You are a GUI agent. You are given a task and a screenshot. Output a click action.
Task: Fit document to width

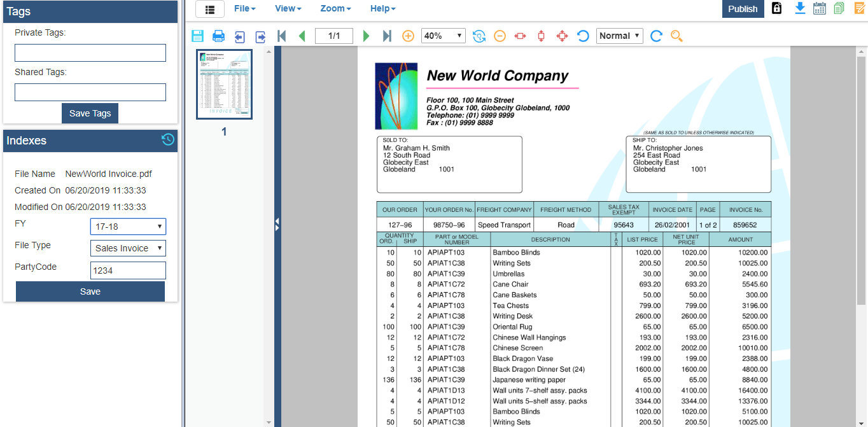(520, 36)
